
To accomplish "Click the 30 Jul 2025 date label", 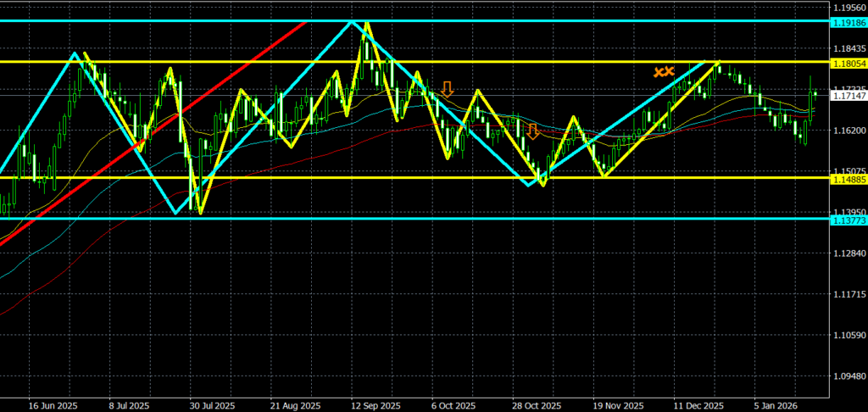I will pyautogui.click(x=213, y=405).
